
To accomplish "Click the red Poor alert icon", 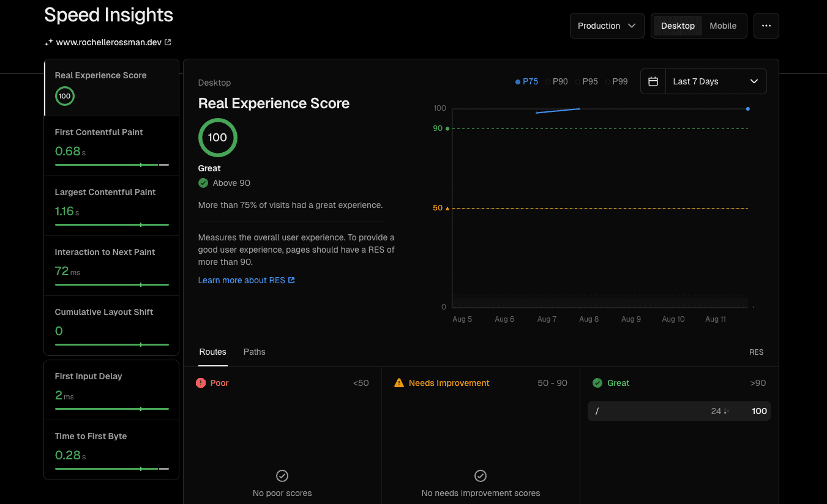I will pos(201,383).
